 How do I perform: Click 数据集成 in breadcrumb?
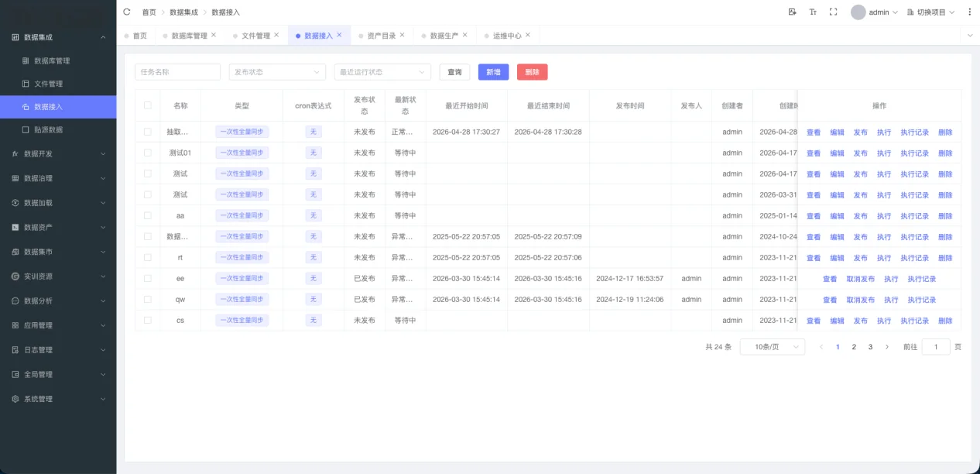coord(183,12)
